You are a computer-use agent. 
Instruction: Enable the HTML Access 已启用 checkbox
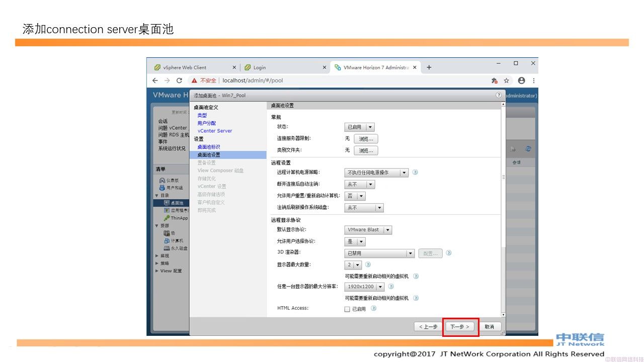pyautogui.click(x=347, y=309)
